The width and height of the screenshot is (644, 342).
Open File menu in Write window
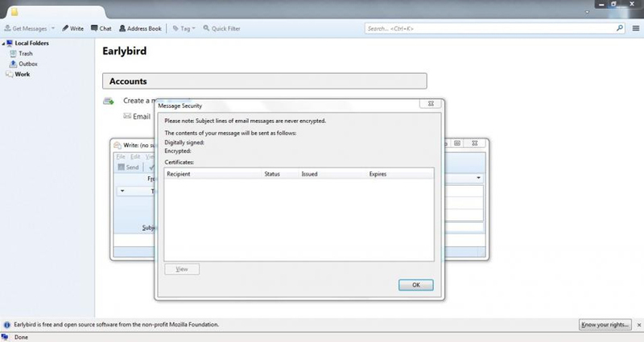pos(121,157)
